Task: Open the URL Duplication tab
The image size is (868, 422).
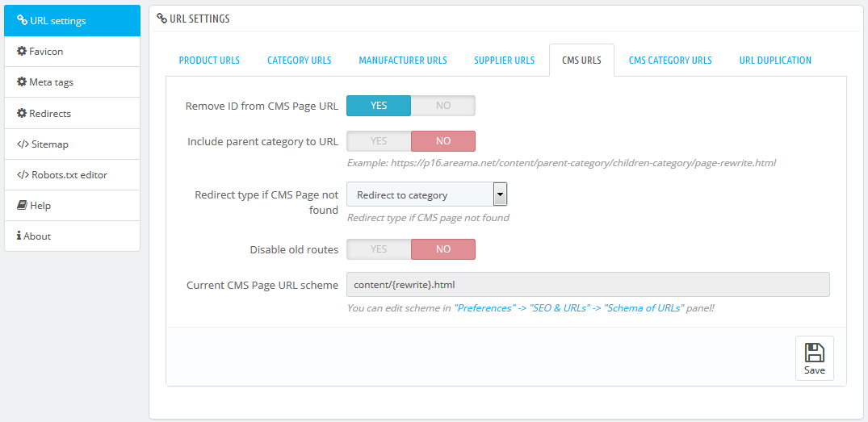Action: (775, 61)
